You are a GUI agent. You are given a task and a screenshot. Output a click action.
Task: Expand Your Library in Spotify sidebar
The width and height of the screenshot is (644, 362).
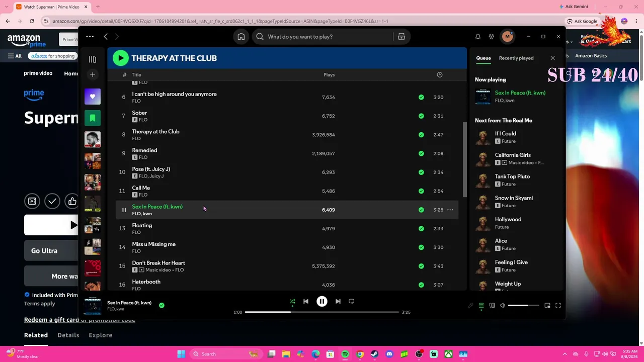[93, 59]
